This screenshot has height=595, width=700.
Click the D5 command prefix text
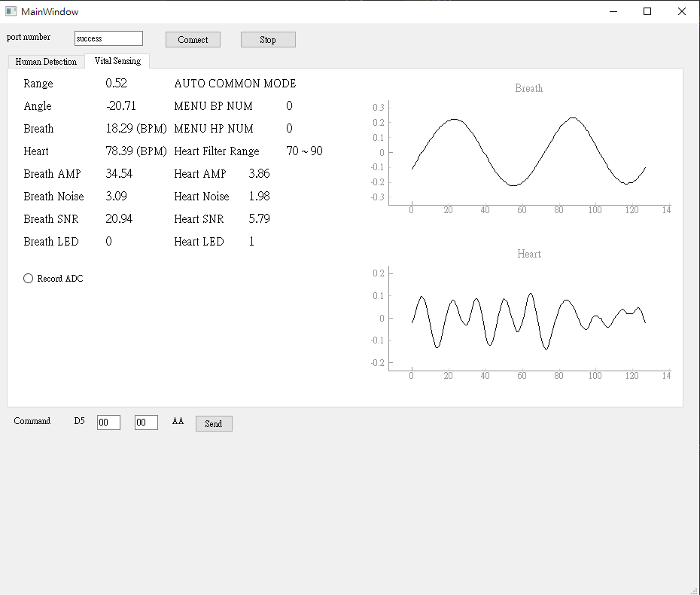click(x=79, y=421)
